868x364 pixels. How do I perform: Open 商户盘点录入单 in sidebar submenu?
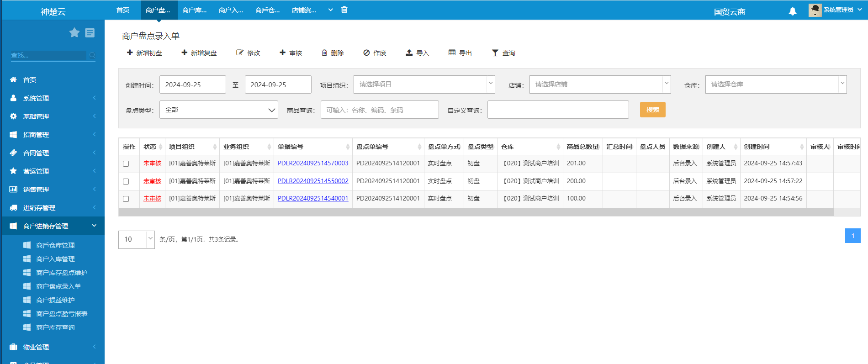(x=58, y=286)
